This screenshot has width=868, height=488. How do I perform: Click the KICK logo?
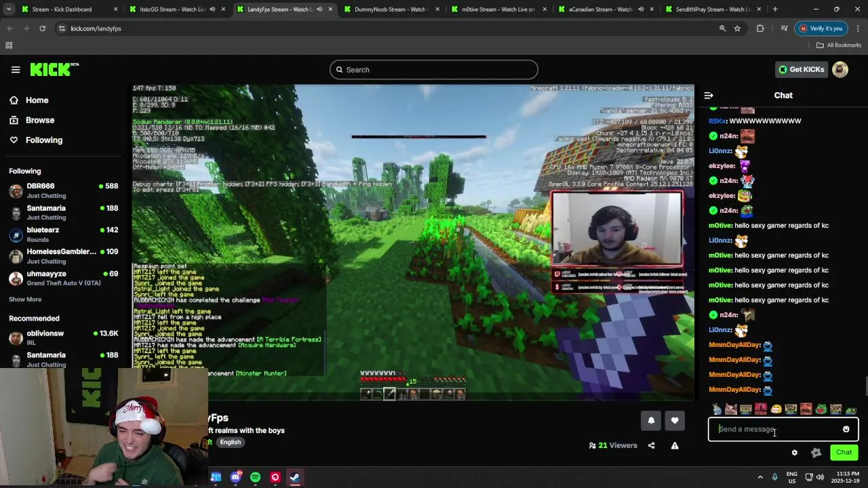pyautogui.click(x=54, y=69)
